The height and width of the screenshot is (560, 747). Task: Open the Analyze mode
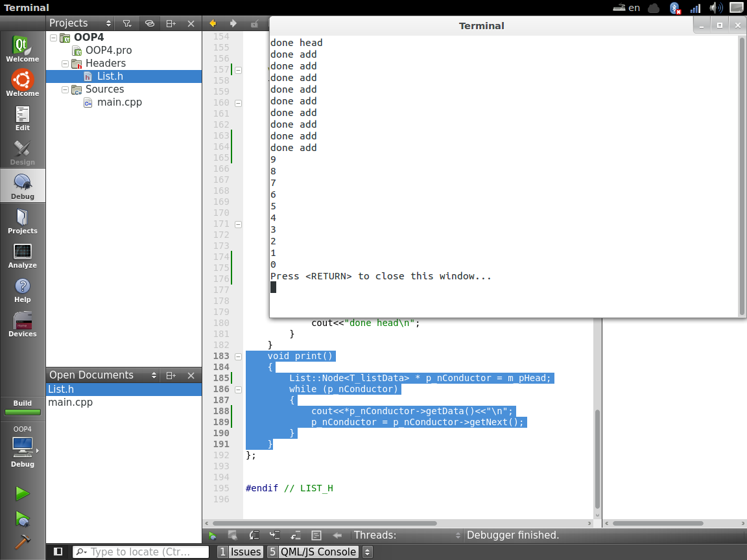(x=23, y=256)
